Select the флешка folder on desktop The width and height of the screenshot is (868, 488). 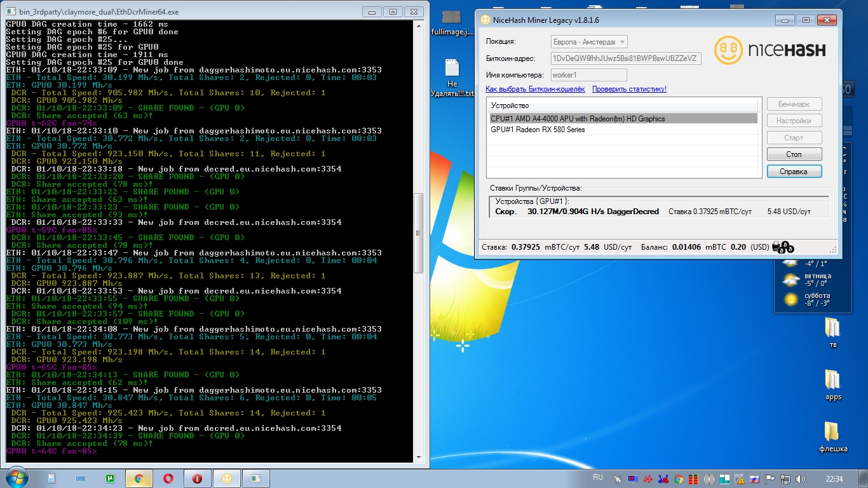(x=833, y=437)
